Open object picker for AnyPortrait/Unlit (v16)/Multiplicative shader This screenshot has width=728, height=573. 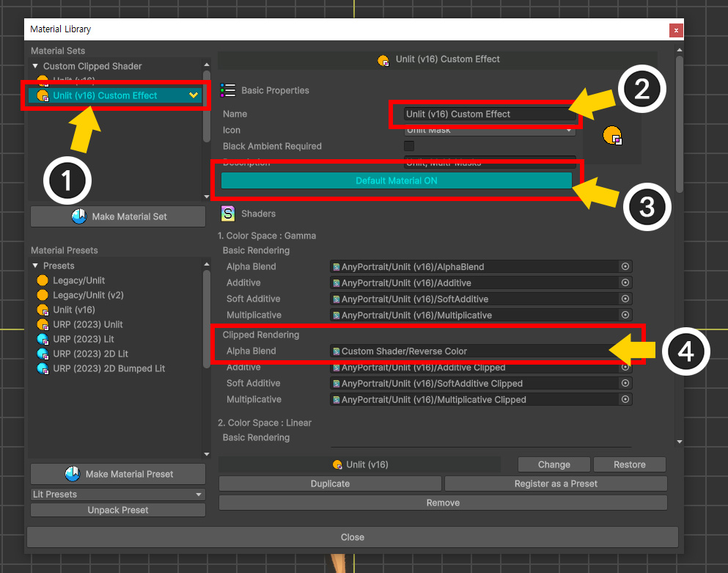[x=625, y=315]
